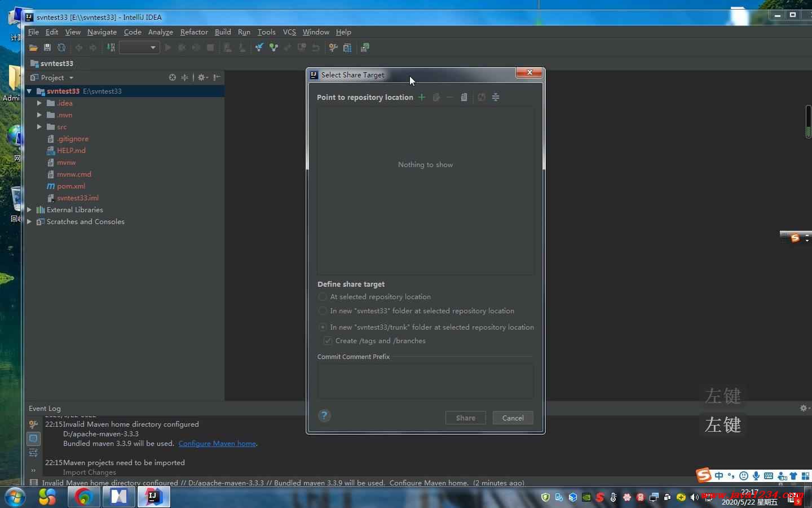Click the svntest33 breadcrumb
Screen dimensions: 812x508
52,63
